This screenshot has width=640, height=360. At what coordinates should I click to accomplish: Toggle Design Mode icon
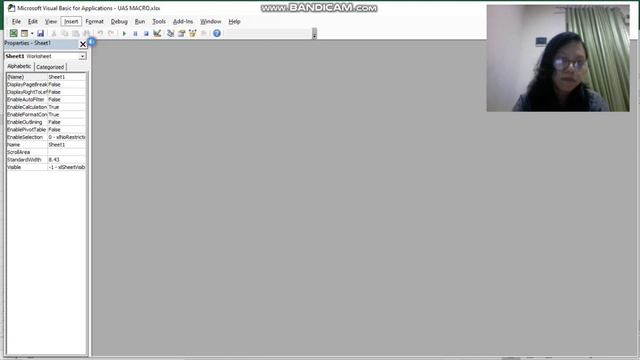(157, 33)
